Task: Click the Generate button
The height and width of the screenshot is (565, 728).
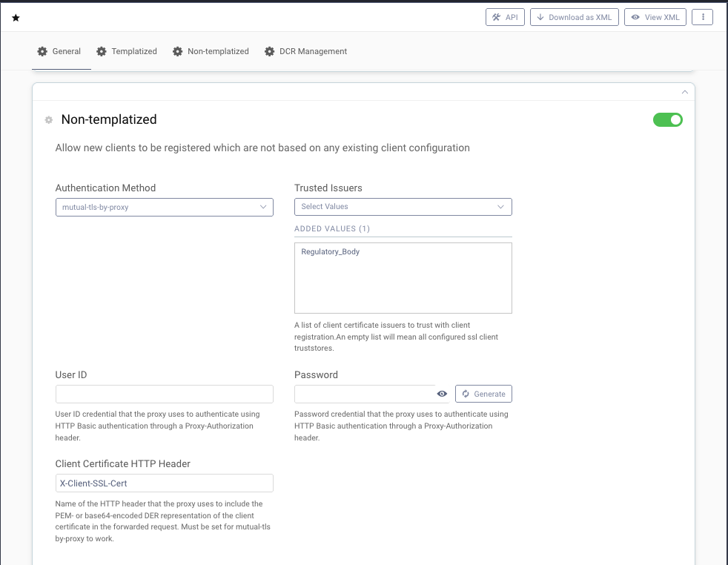Action: point(483,394)
